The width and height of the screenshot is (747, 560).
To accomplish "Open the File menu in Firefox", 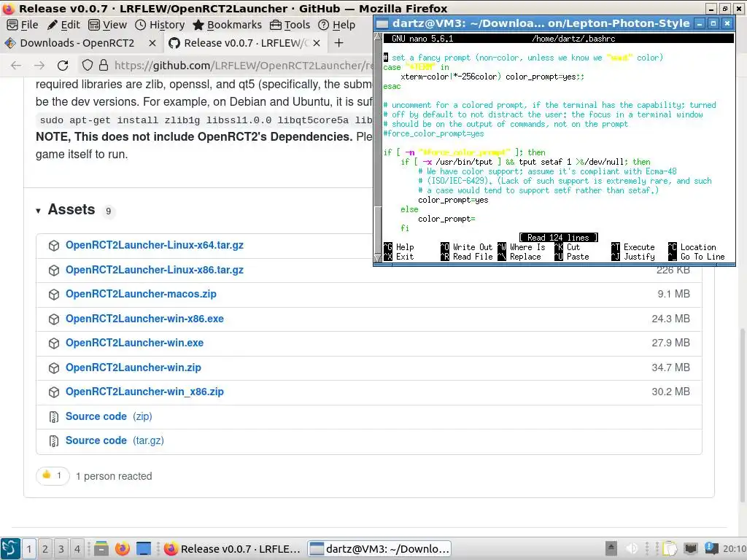I will [23, 25].
